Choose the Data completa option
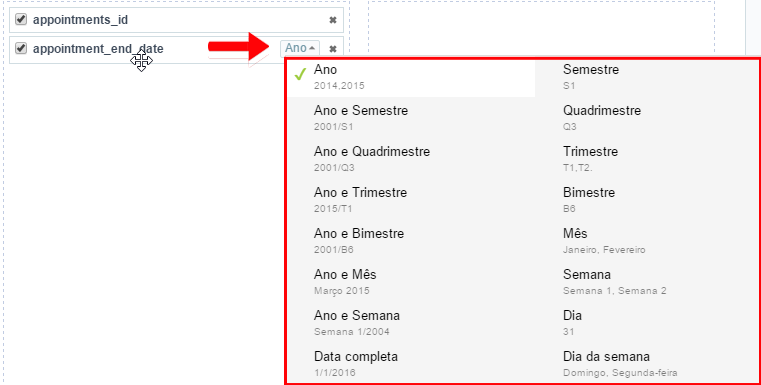Screen dimensions: 761x385 pos(411,364)
